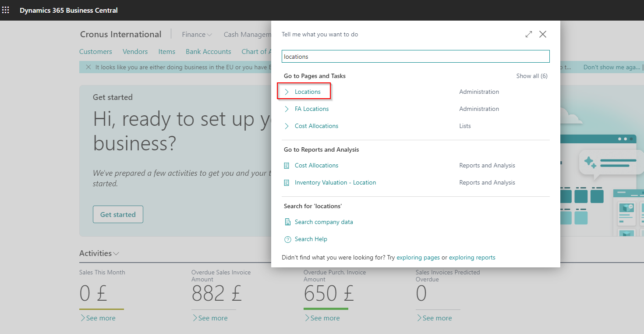Open the Customers navigation link

pyautogui.click(x=96, y=51)
